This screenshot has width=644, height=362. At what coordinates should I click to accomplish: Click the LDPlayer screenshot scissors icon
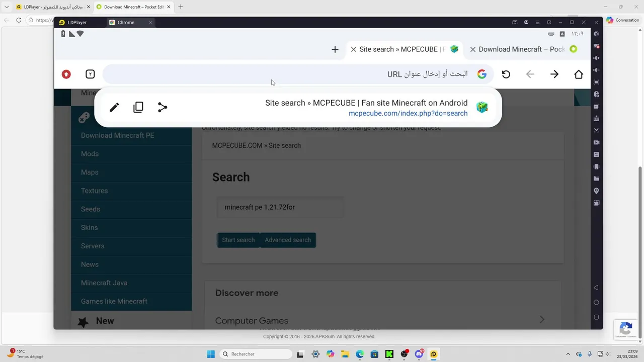596,130
